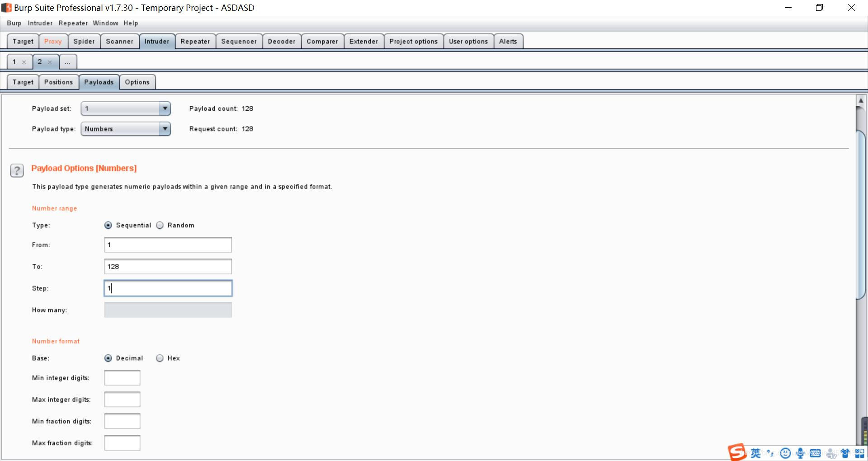Switch to the Spider tab
This screenshot has height=461, width=868.
point(84,41)
